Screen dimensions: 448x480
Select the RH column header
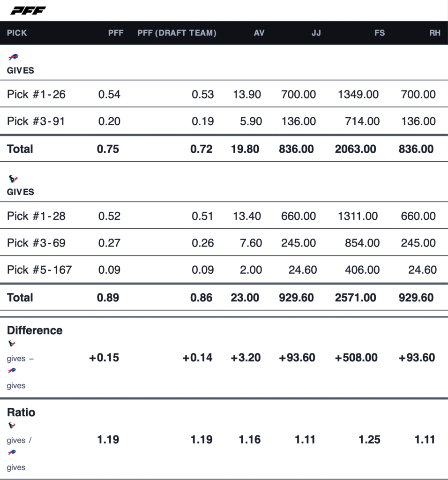click(x=435, y=33)
